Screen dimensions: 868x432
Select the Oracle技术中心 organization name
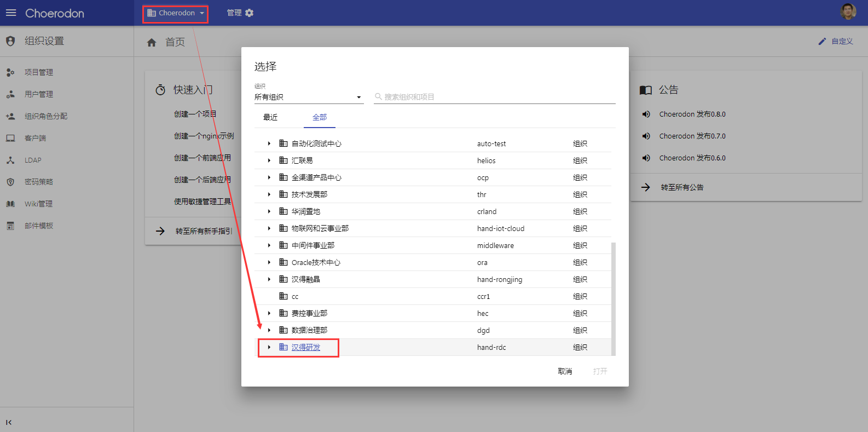coord(316,262)
